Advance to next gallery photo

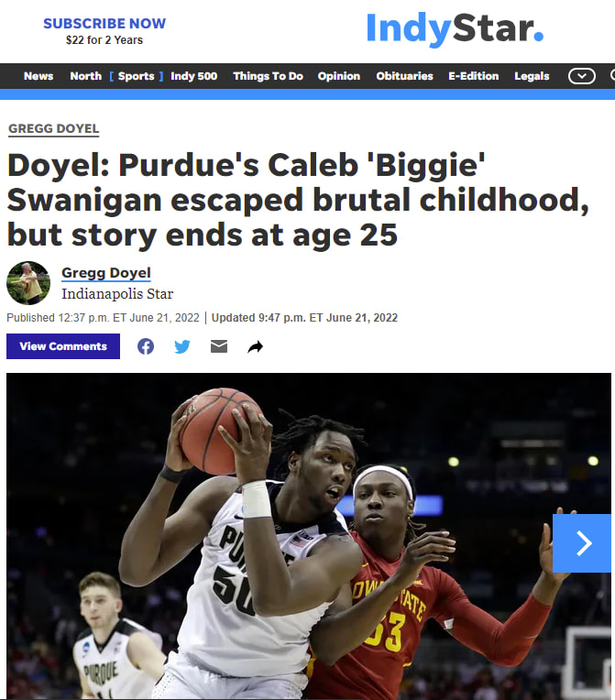tap(583, 543)
